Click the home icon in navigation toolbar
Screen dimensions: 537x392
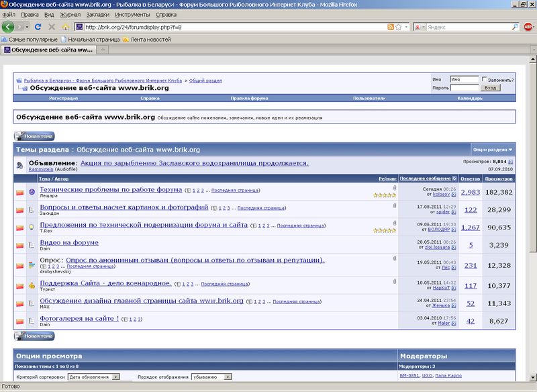[65, 27]
